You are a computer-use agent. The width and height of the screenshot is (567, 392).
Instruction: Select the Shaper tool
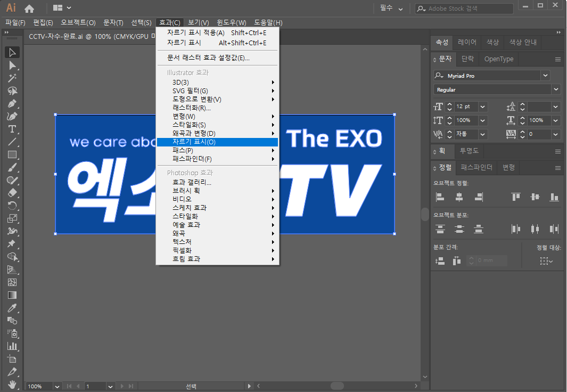12,180
